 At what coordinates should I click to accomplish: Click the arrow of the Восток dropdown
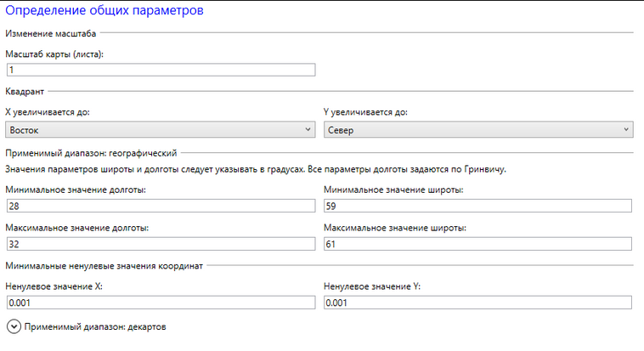point(308,130)
